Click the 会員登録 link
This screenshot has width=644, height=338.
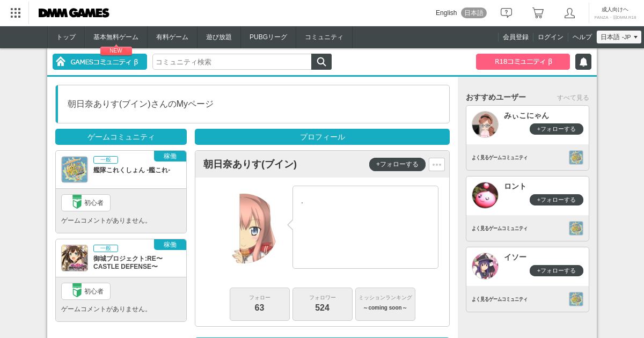pyautogui.click(x=516, y=37)
